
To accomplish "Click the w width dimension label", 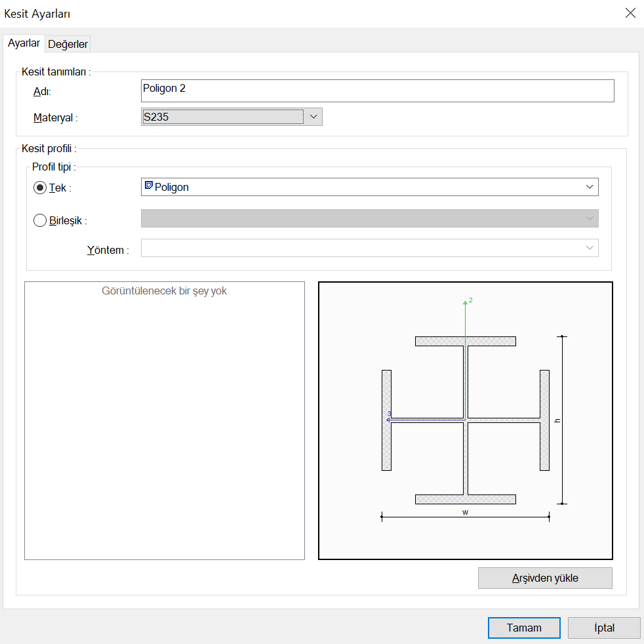I will coord(465,512).
